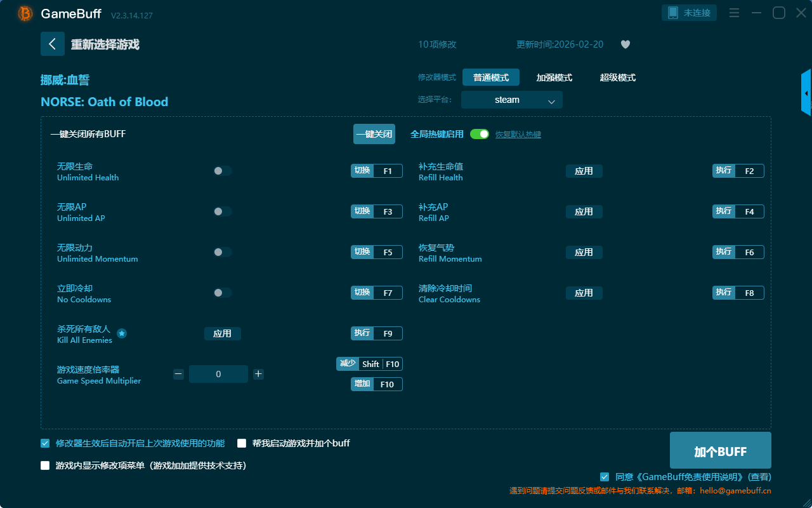Image resolution: width=812 pixels, height=508 pixels.
Task: Expand the right-edge side panel arrow
Action: coord(806,93)
